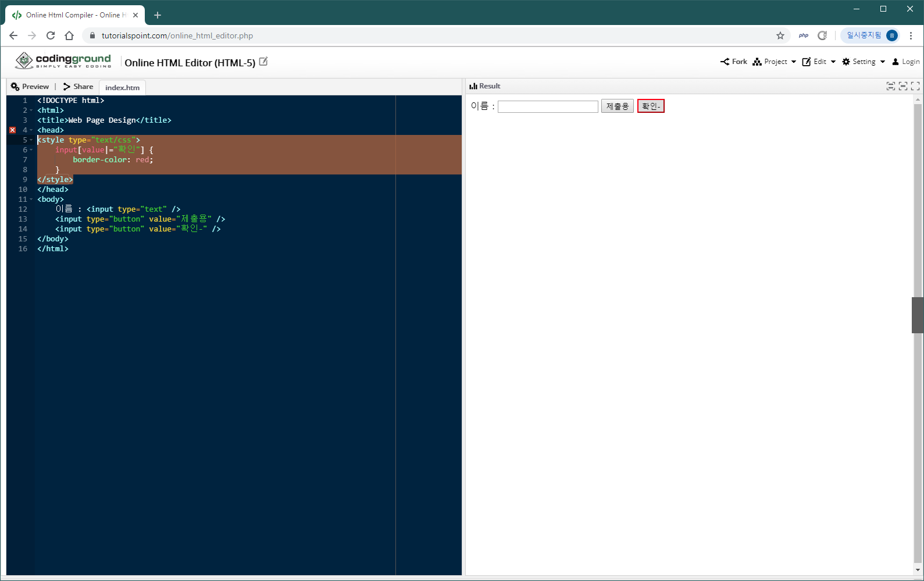Click the browser back arrow
This screenshot has width=924, height=581.
click(x=13, y=35)
